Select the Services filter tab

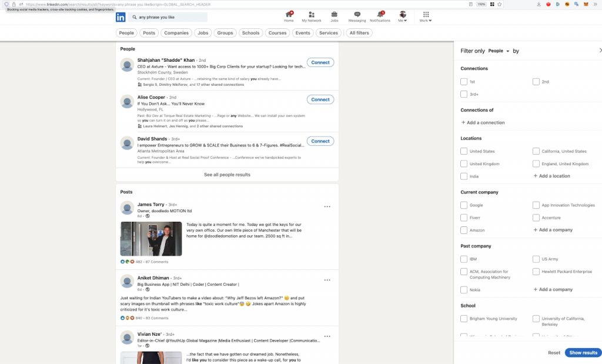[329, 33]
